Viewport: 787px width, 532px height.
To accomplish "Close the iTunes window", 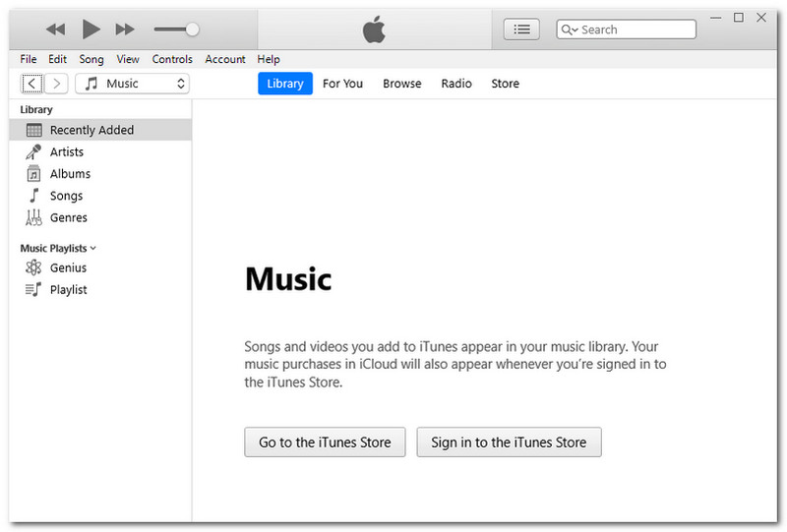I will (761, 18).
